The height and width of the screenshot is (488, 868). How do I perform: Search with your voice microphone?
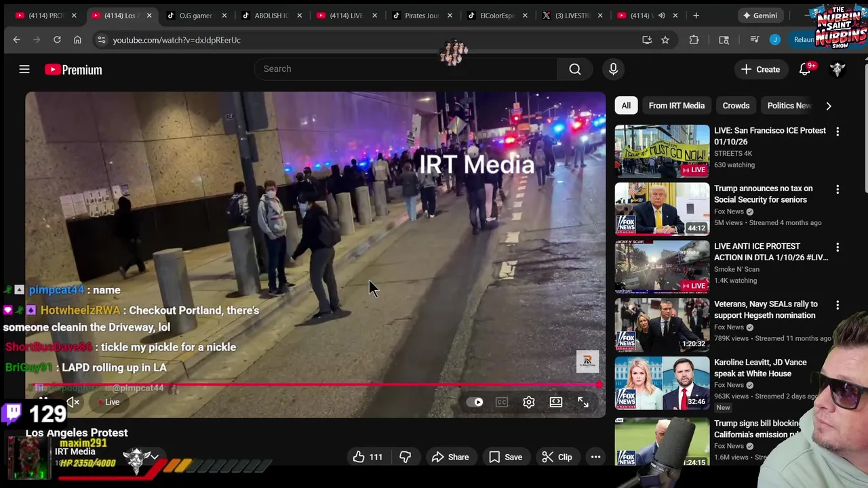coord(613,68)
